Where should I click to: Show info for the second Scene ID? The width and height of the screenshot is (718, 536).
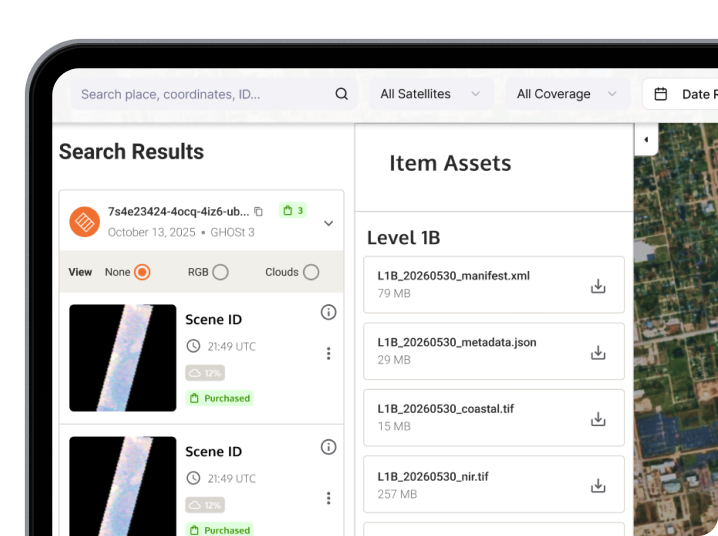pyautogui.click(x=328, y=447)
